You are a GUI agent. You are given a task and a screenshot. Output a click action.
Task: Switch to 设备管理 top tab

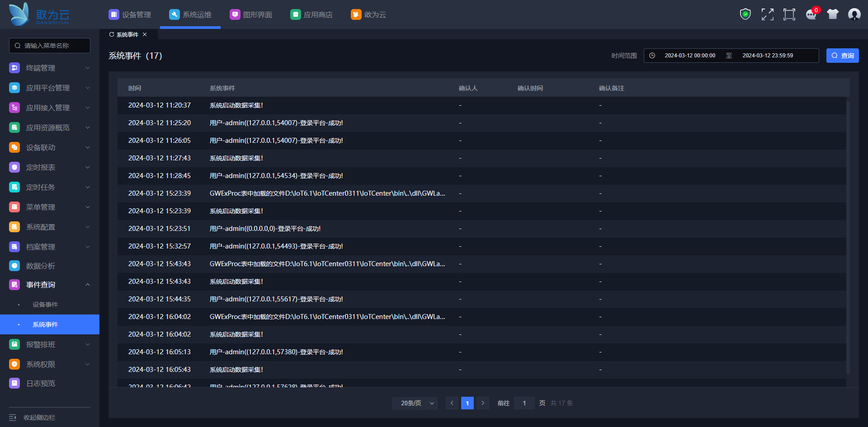[x=130, y=15]
